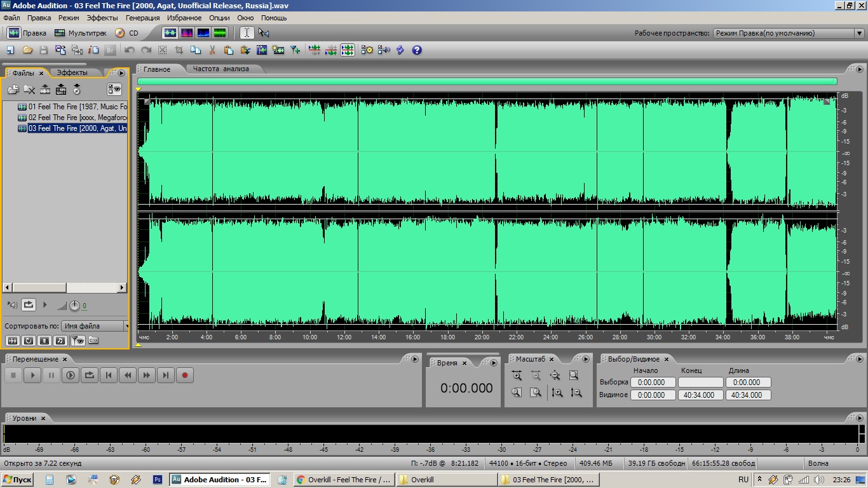
Task: Toggle show loop files filter button
Action: point(28,341)
